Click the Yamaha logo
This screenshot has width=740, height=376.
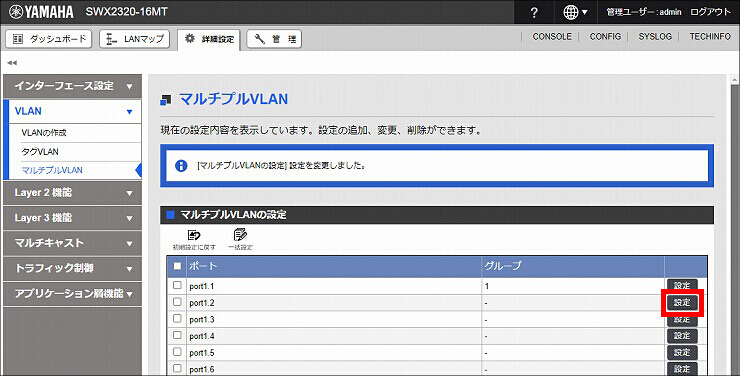[x=42, y=12]
